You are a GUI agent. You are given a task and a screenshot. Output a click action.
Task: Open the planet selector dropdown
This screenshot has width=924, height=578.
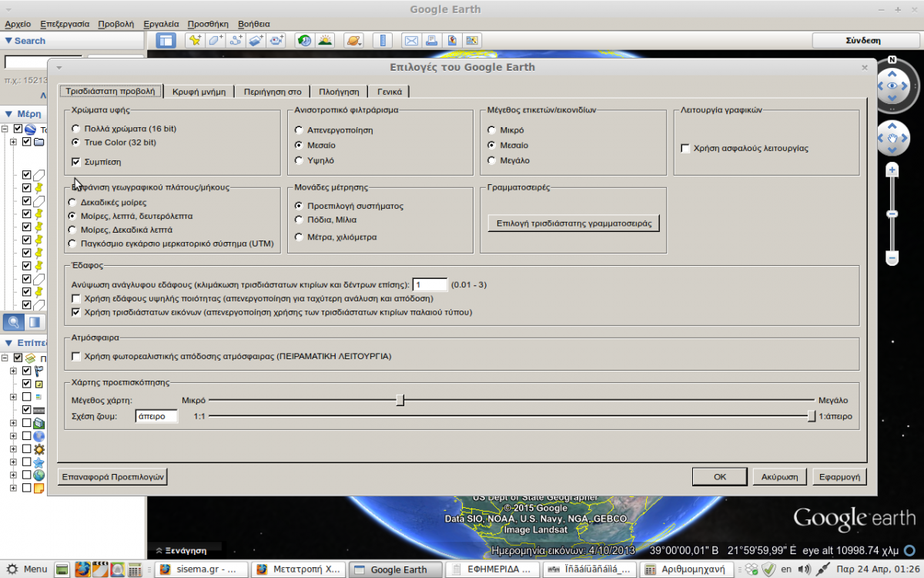click(x=354, y=41)
